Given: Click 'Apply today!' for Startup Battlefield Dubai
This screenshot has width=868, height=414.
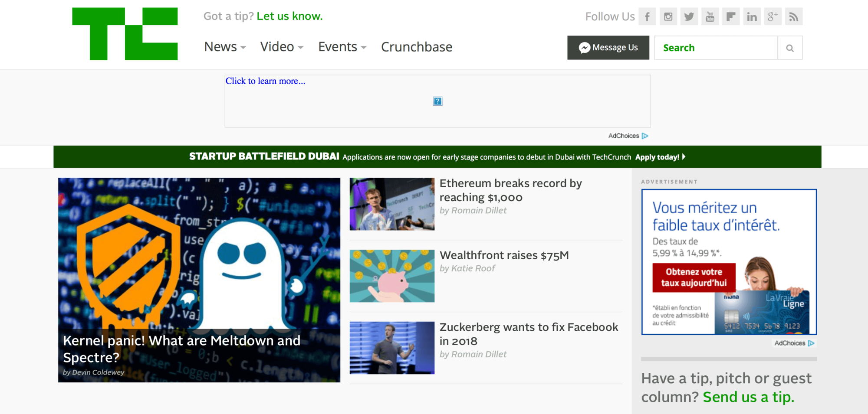Looking at the screenshot, I should 658,157.
